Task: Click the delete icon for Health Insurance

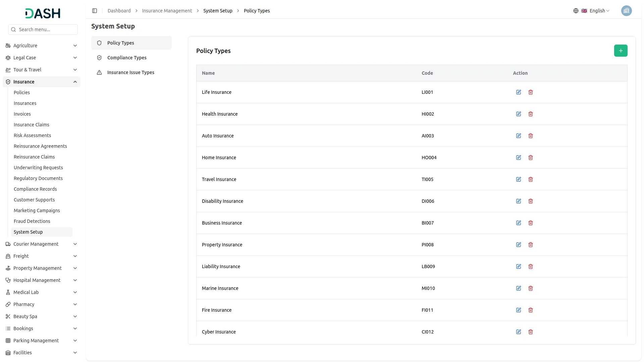Action: 531,114
